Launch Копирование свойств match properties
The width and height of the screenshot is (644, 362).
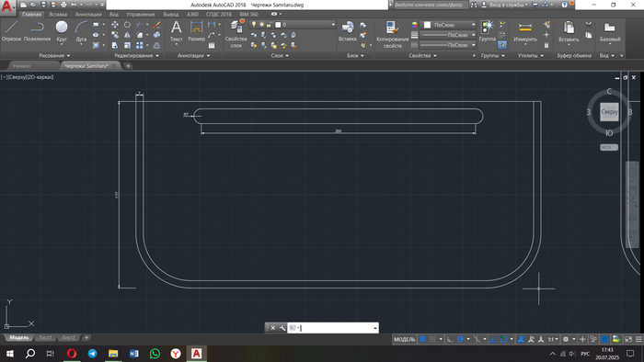[x=392, y=34]
